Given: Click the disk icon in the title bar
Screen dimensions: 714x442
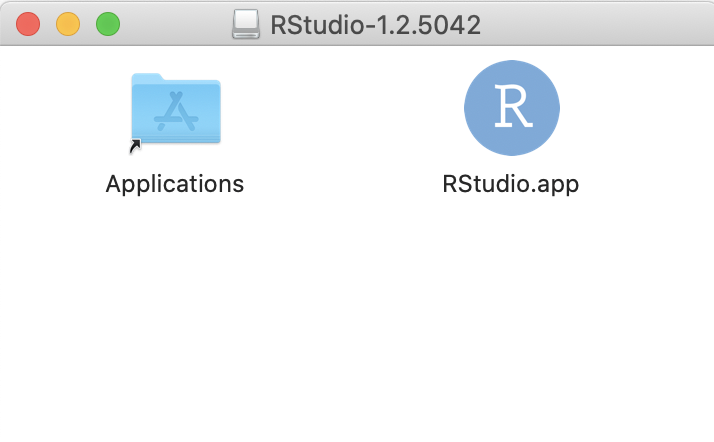Looking at the screenshot, I should pyautogui.click(x=246, y=24).
